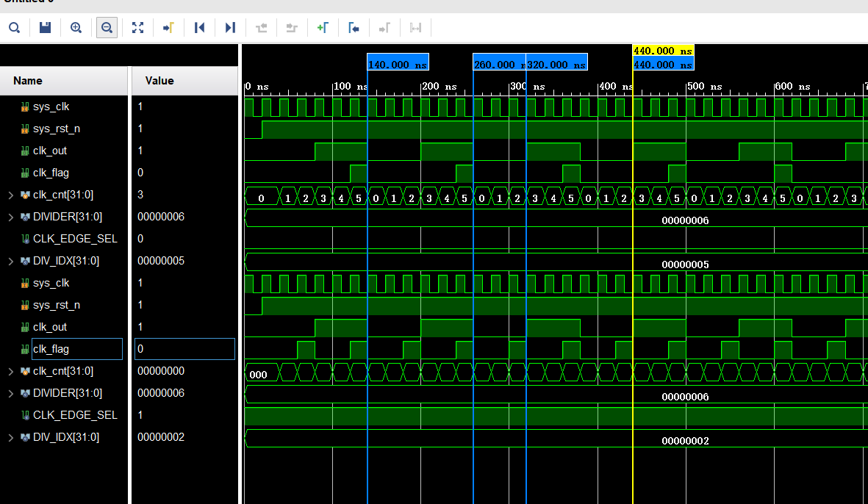Click the zoom fit icon
This screenshot has height=504, width=868.
coord(137,28)
